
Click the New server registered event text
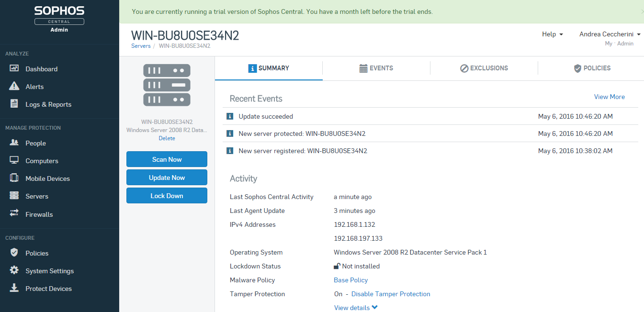point(303,151)
